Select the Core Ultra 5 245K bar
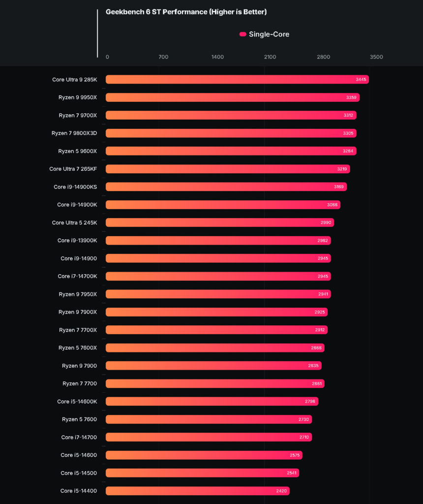Screen dimensions: 423x504 pyautogui.click(x=220, y=222)
